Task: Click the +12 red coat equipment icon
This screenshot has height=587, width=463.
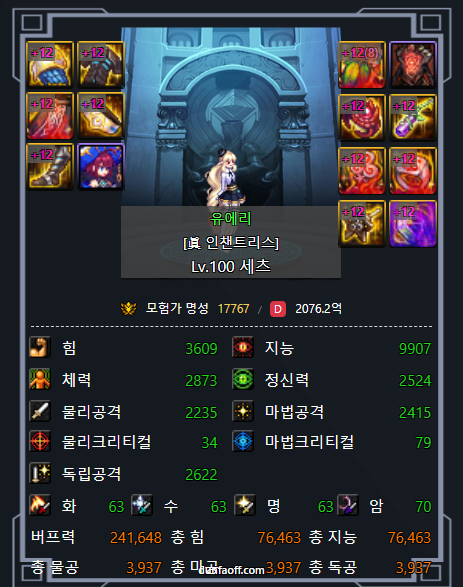Action: tap(49, 115)
